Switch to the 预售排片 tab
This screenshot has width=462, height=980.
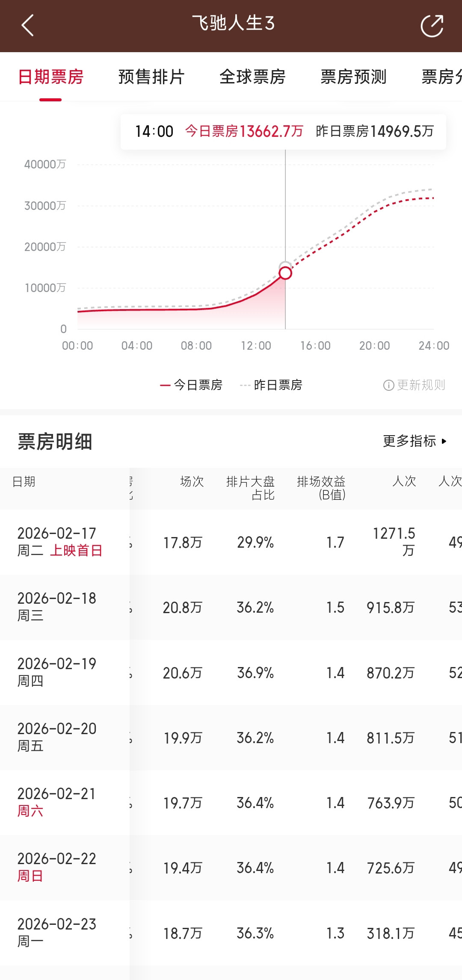click(x=151, y=77)
